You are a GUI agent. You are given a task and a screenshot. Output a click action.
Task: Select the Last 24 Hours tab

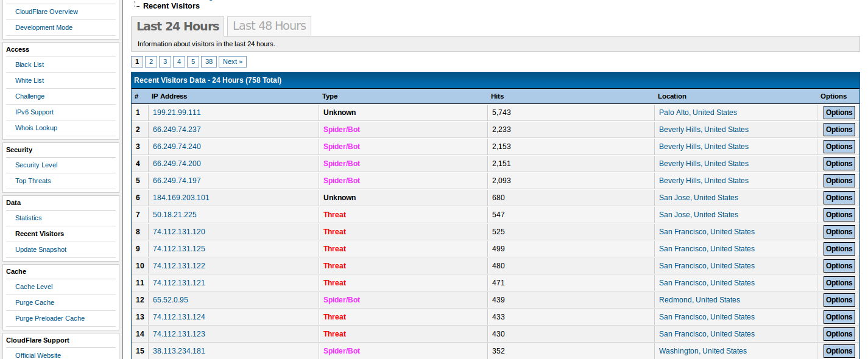point(177,26)
